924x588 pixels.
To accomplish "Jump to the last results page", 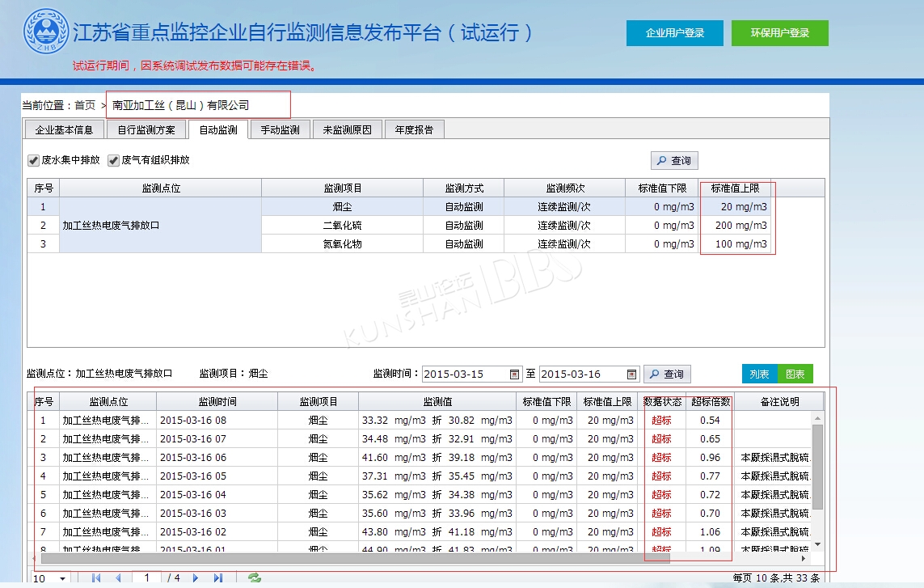I will point(217,577).
